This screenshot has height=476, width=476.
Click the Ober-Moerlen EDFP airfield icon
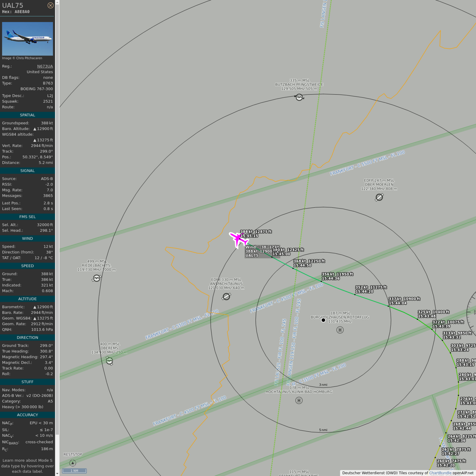(379, 197)
